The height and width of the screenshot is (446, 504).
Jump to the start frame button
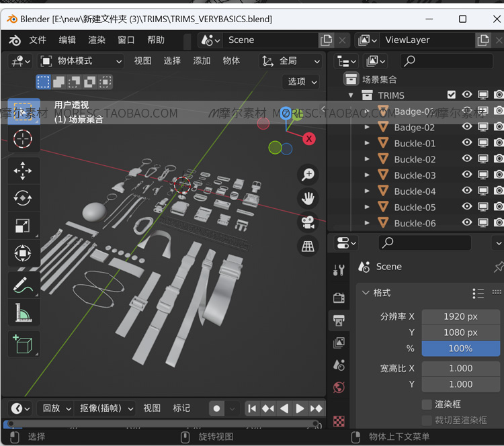(252, 409)
